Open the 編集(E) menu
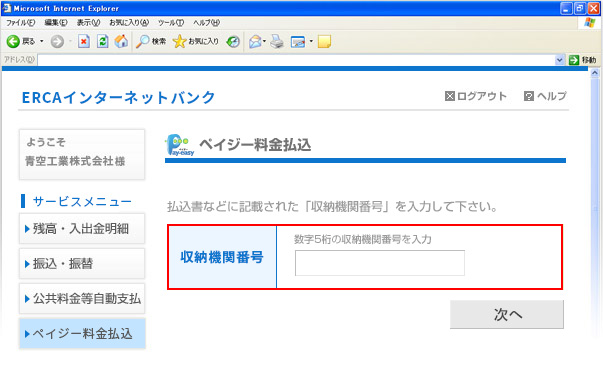Image resolution: width=603 pixels, height=380 pixels. (56, 23)
